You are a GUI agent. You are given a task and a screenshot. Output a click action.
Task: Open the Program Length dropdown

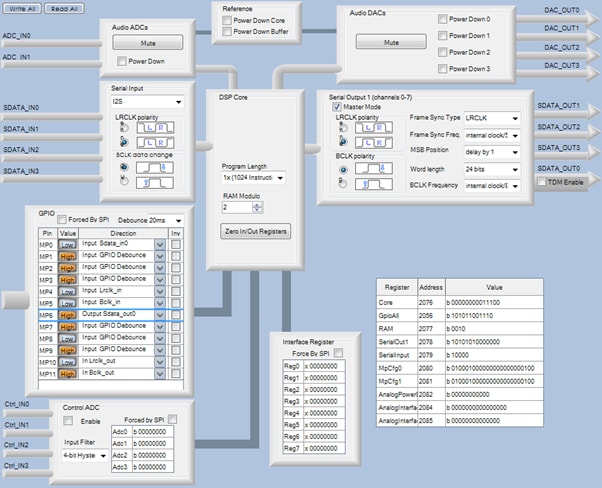click(x=253, y=178)
